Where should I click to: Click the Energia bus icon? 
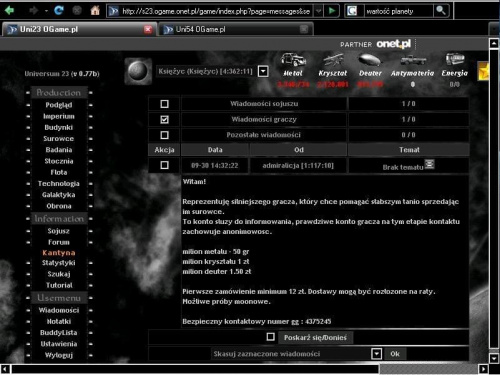455,59
